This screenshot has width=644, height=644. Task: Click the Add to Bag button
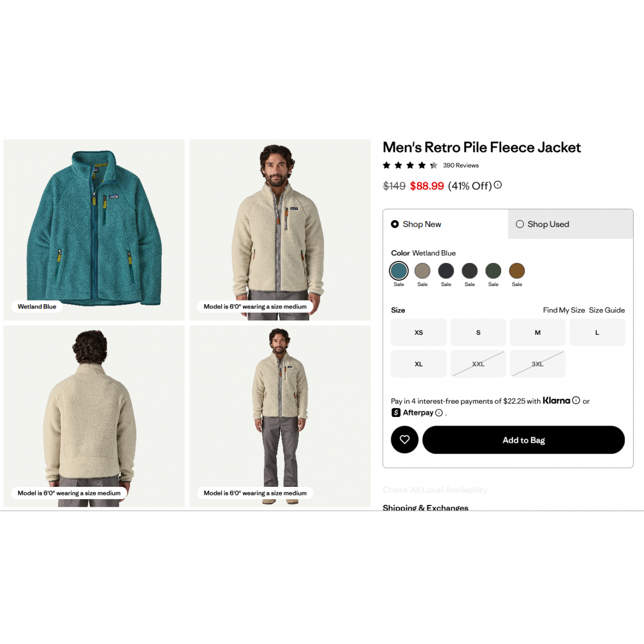point(524,440)
